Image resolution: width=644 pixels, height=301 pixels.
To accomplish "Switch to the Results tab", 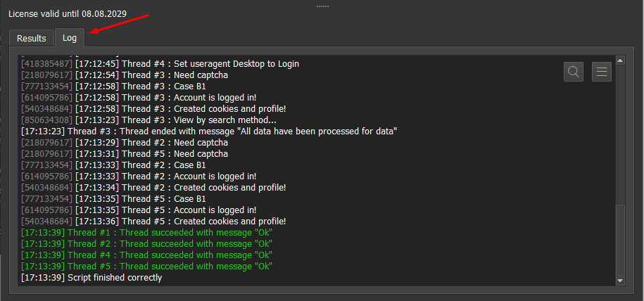I will click(x=32, y=38).
